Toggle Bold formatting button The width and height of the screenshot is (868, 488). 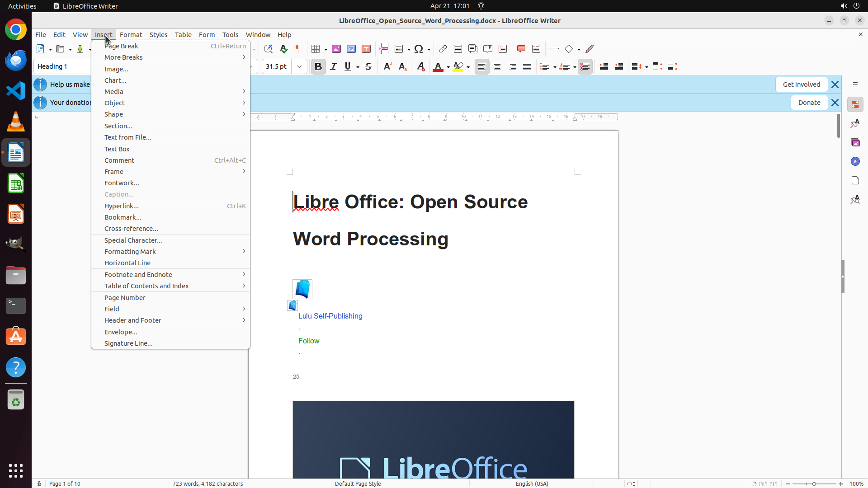click(x=318, y=66)
